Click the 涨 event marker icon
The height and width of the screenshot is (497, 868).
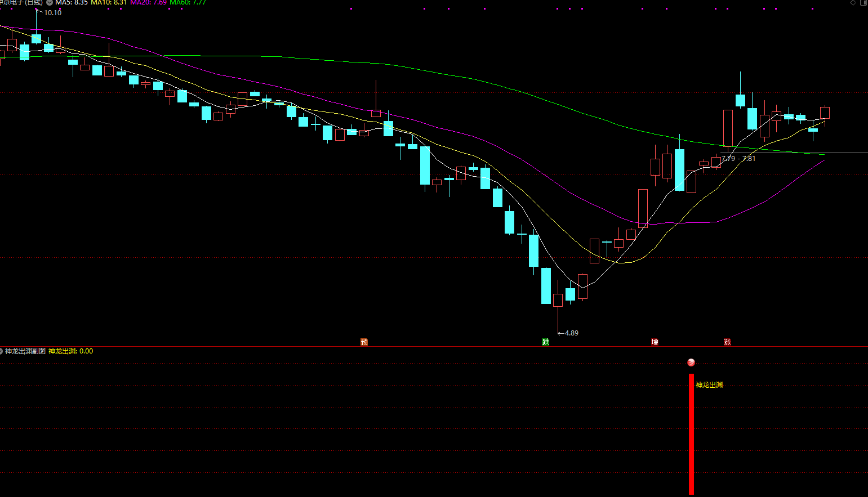point(727,342)
